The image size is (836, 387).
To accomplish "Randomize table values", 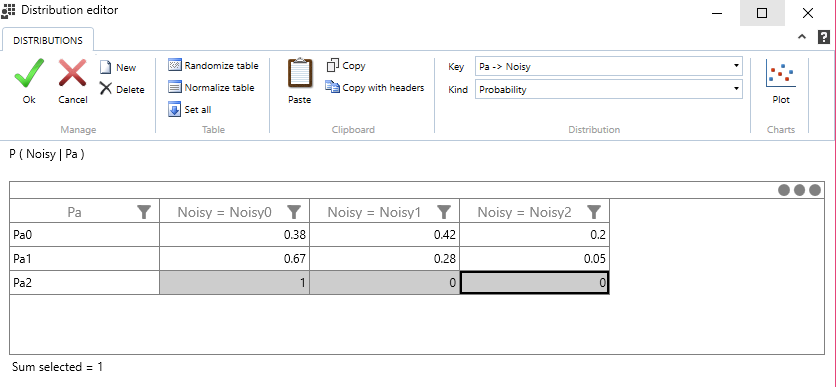I will click(x=213, y=66).
